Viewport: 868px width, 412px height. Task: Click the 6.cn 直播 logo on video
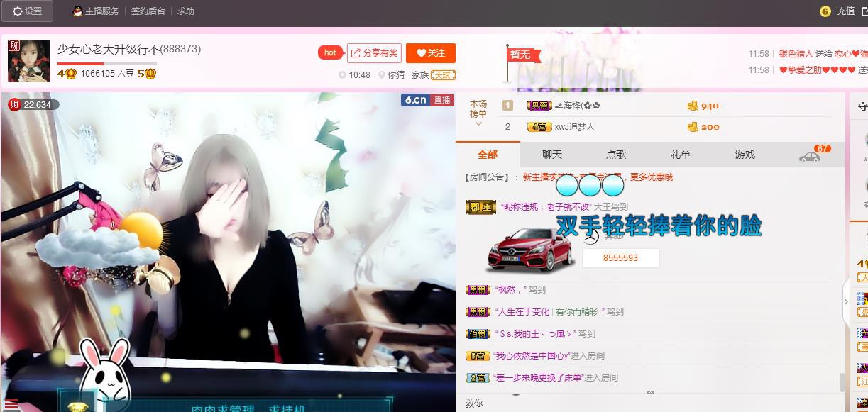[427, 100]
